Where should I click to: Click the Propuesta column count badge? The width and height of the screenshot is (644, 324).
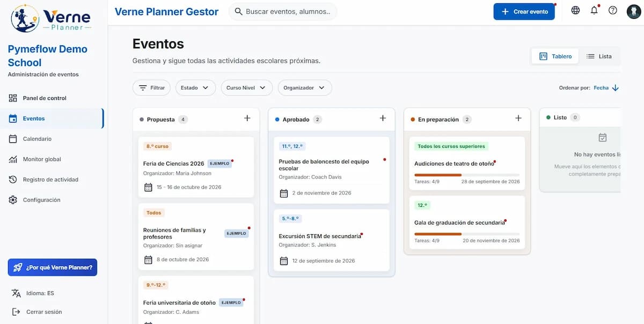(183, 119)
